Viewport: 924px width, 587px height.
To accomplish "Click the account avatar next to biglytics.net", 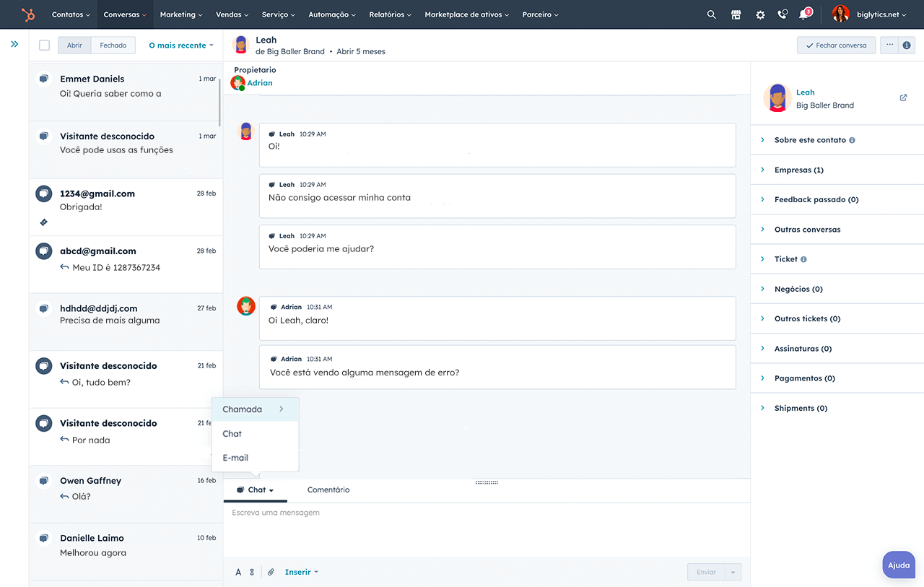I will click(x=840, y=14).
